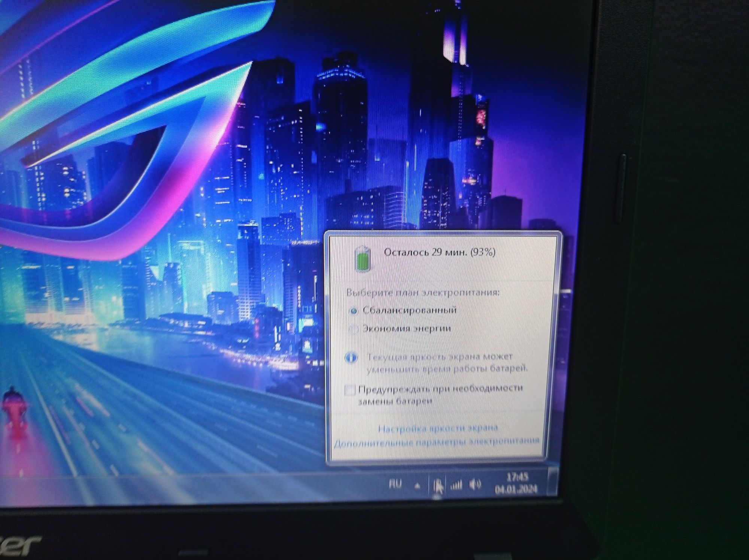Show hidden tray icons arrow
The height and width of the screenshot is (560, 749).
[418, 486]
